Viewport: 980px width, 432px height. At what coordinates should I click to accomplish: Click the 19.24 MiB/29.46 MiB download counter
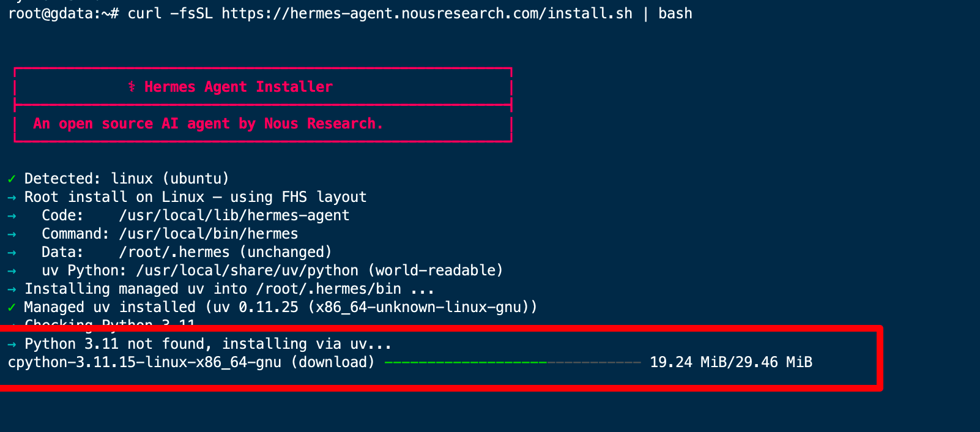click(x=731, y=362)
